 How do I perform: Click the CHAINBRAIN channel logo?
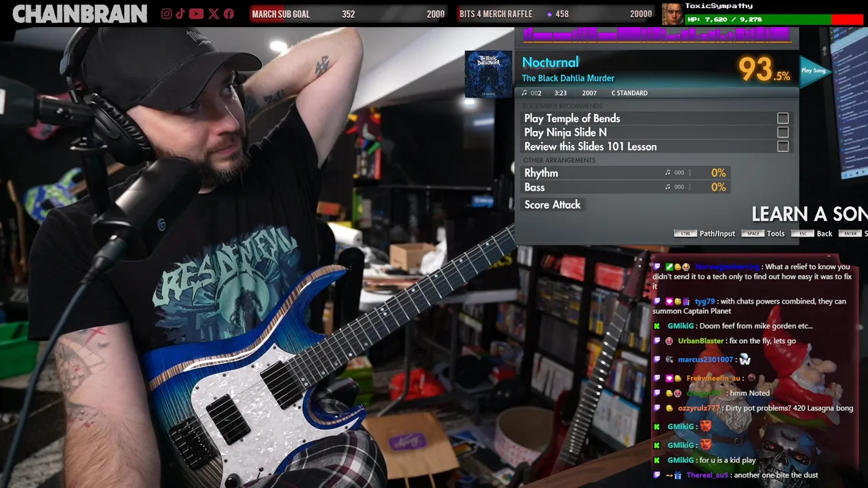coord(79,14)
